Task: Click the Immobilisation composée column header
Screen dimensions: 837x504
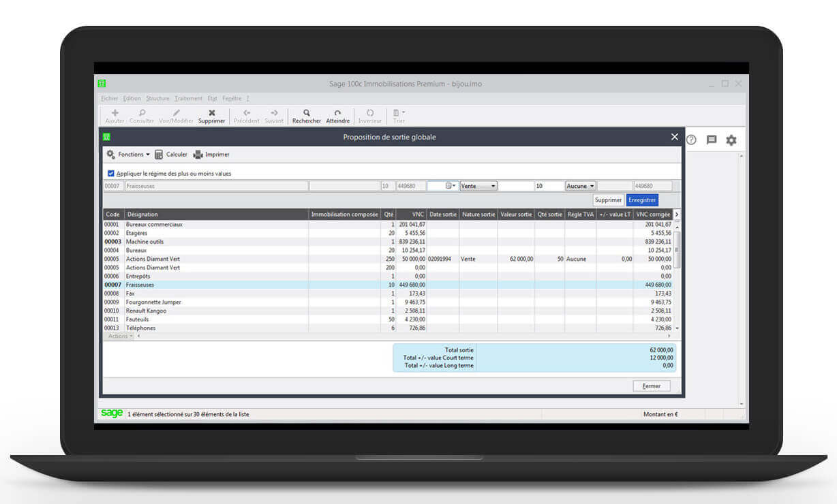Action: (344, 215)
